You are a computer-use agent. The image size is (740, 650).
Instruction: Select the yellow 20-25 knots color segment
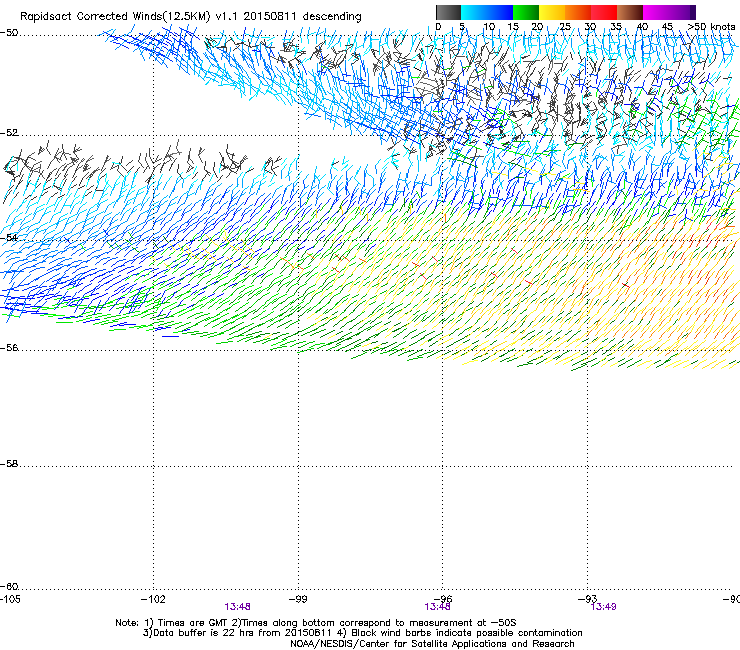click(x=552, y=12)
